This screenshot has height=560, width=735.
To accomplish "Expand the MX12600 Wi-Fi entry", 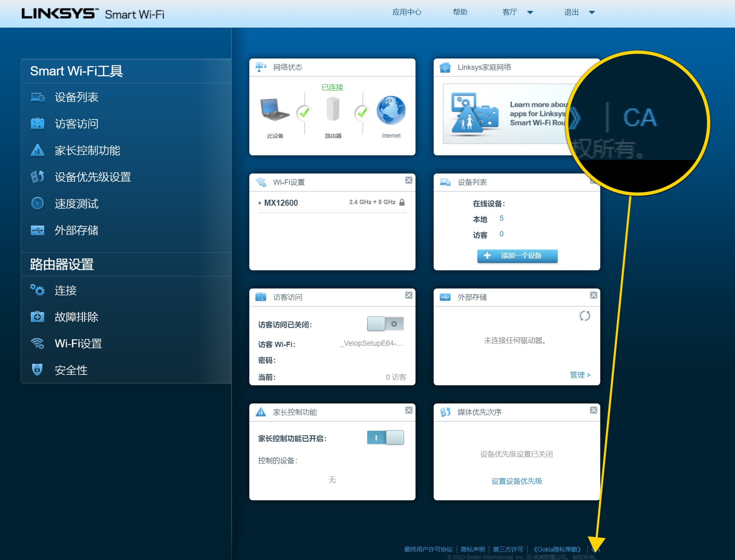I will coord(260,203).
